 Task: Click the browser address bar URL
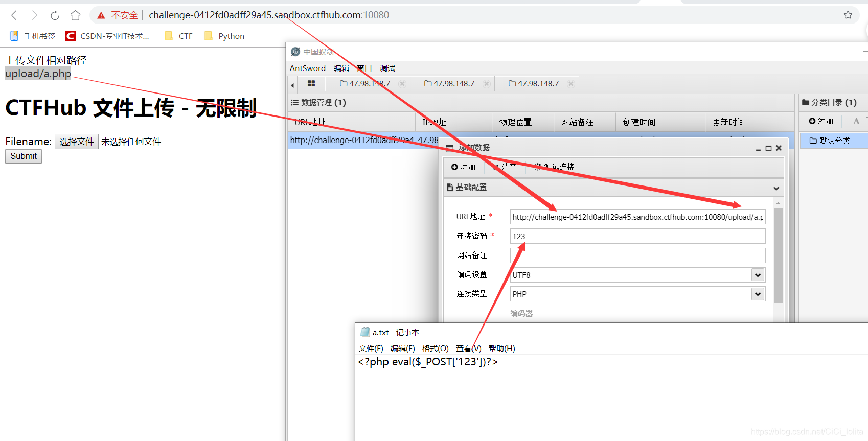(269, 15)
